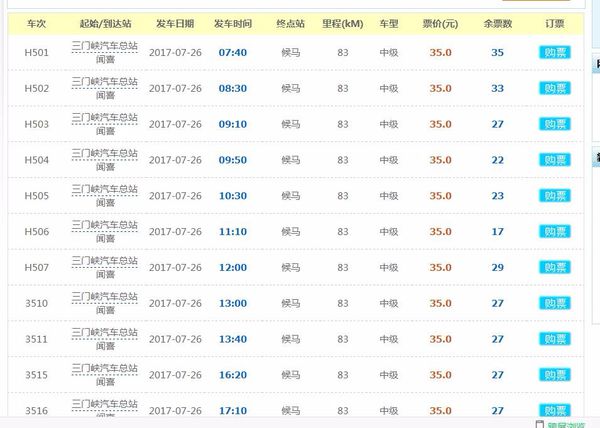Select 购票 for the 12:00 H507 bus
The height and width of the screenshot is (428, 600).
[555, 268]
